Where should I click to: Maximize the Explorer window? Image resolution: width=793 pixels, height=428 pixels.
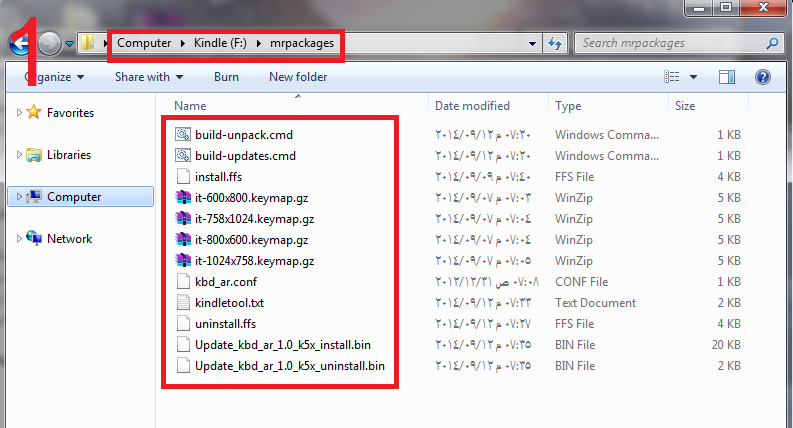[x=726, y=8]
